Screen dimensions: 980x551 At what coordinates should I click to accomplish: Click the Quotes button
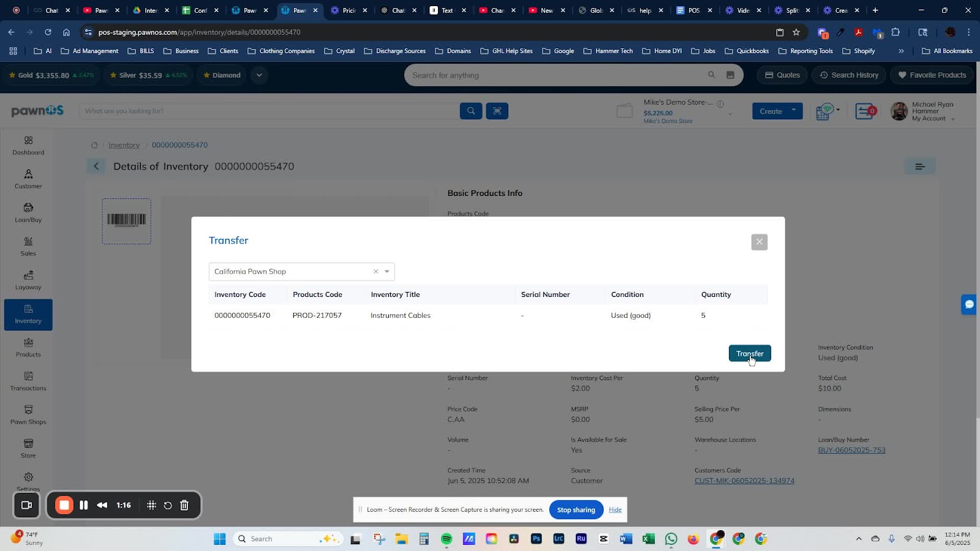click(x=782, y=75)
